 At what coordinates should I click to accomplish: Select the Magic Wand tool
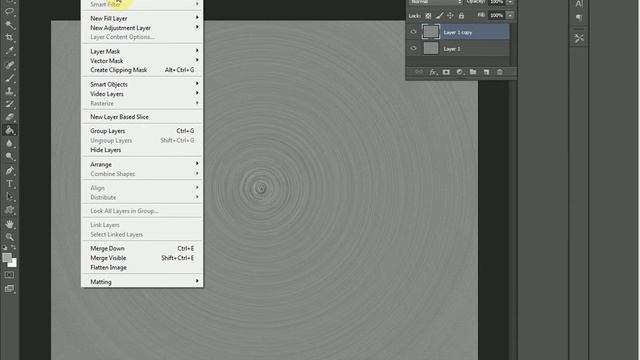[9, 24]
